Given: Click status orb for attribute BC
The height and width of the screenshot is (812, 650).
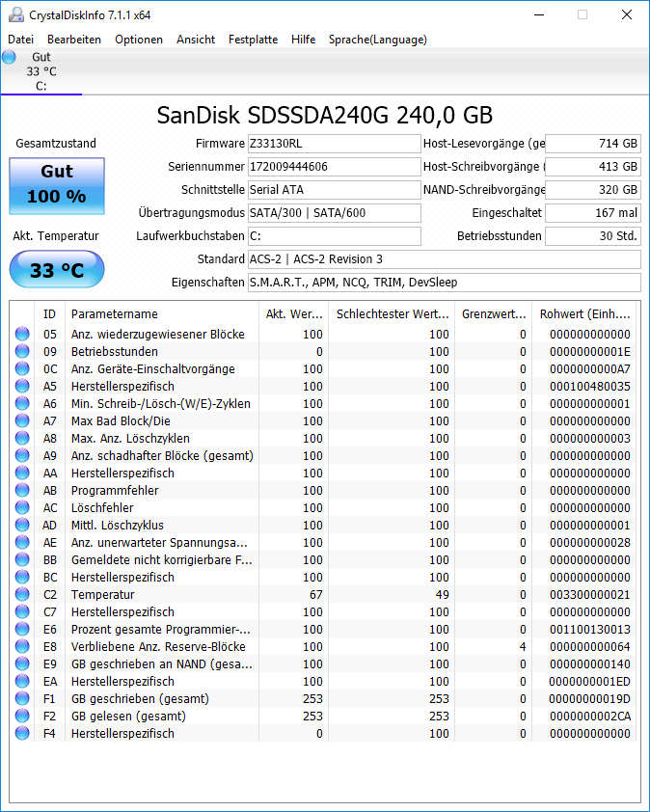Looking at the screenshot, I should [22, 577].
